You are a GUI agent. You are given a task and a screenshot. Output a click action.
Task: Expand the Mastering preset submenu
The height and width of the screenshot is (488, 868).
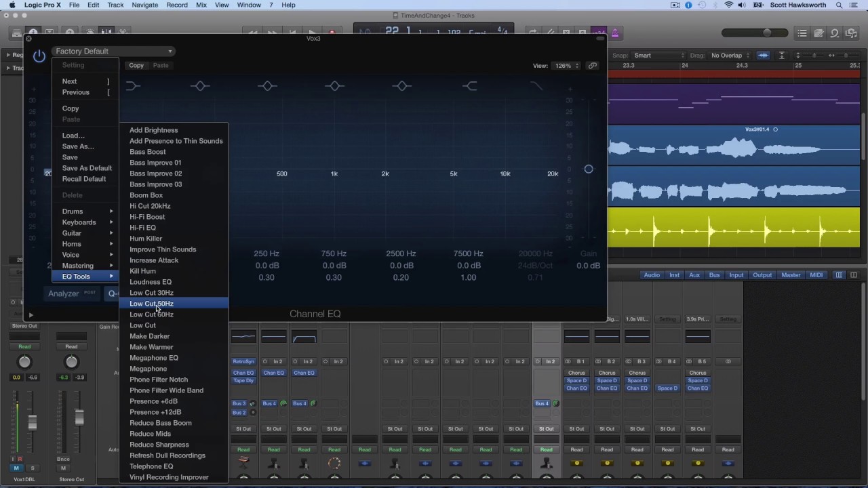[85, 266]
